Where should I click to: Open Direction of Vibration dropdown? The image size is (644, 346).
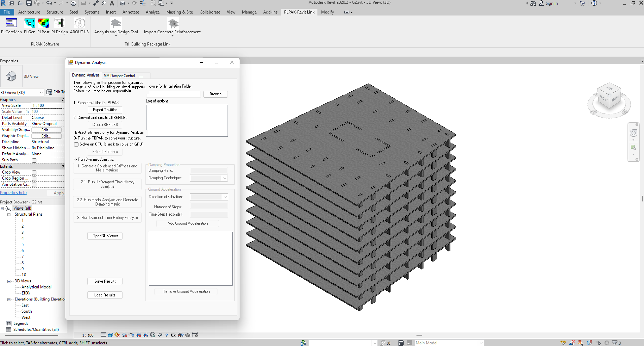(x=209, y=197)
